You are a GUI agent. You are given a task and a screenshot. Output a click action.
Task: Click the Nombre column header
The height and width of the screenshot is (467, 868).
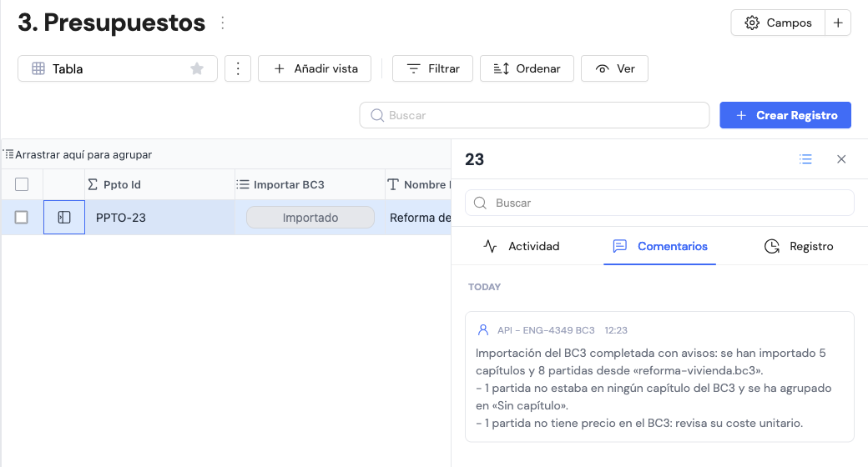[418, 184]
